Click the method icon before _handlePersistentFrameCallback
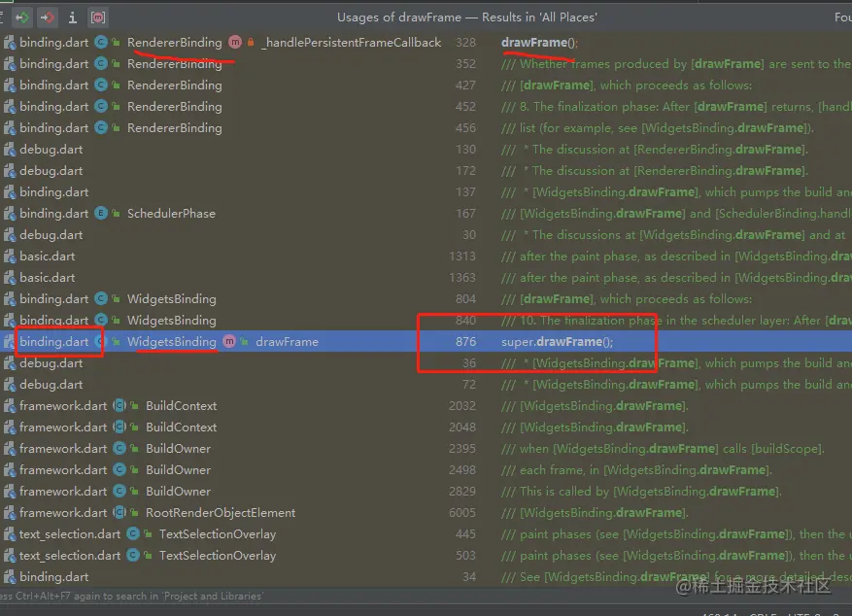852x616 pixels. pos(235,43)
